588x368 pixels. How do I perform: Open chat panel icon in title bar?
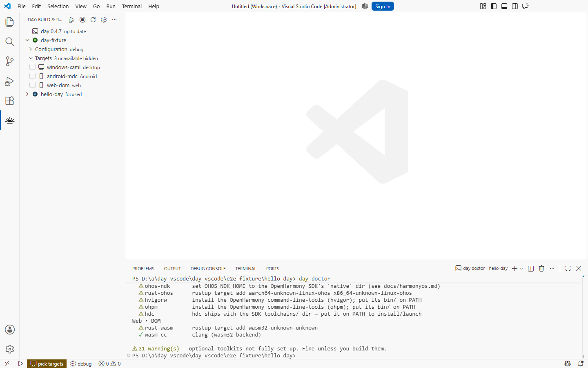click(526, 6)
